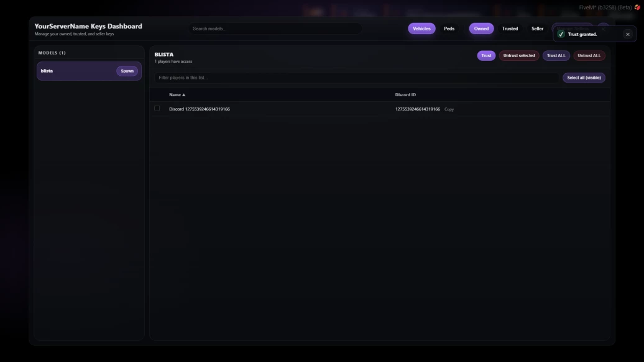Viewport: 644px width, 362px height.
Task: Click the Untrust ALL button
Action: (x=589, y=55)
